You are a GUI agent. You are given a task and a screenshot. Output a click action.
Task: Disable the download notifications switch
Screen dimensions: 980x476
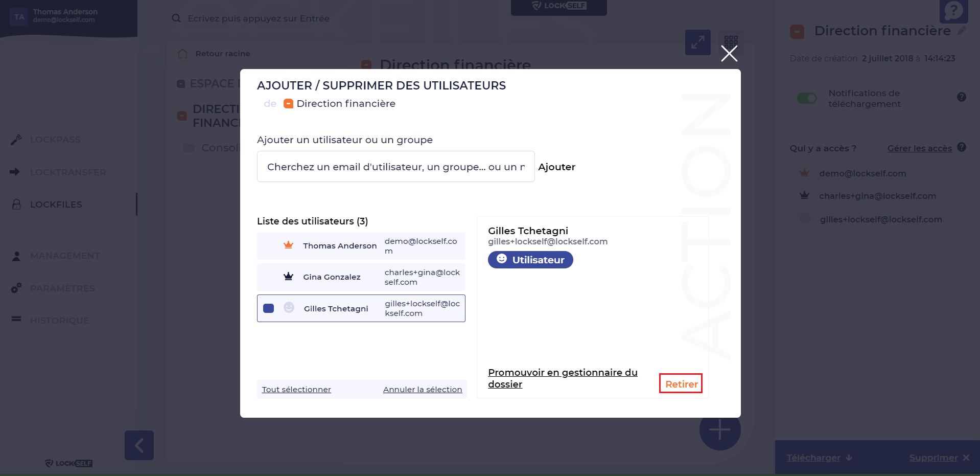[x=807, y=98]
